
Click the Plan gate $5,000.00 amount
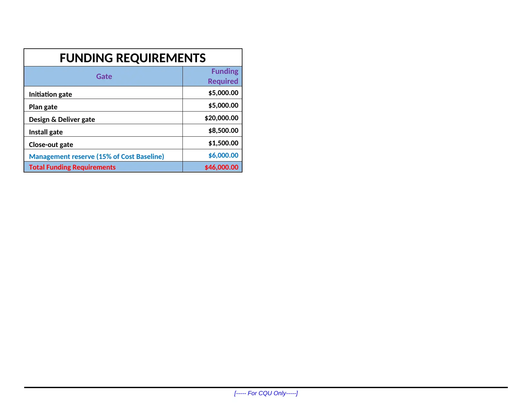click(223, 105)
